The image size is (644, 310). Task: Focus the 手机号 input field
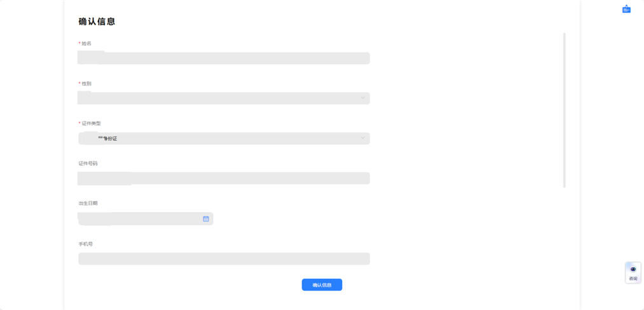(224, 259)
